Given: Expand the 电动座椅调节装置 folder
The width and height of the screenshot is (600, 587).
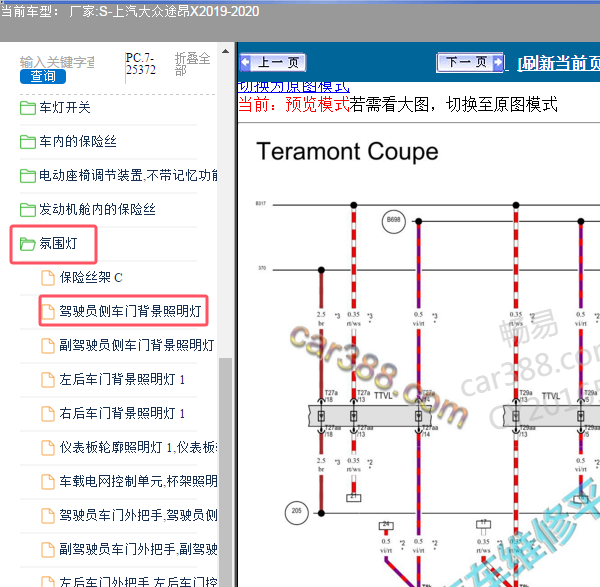Looking at the screenshot, I should pos(128,176).
